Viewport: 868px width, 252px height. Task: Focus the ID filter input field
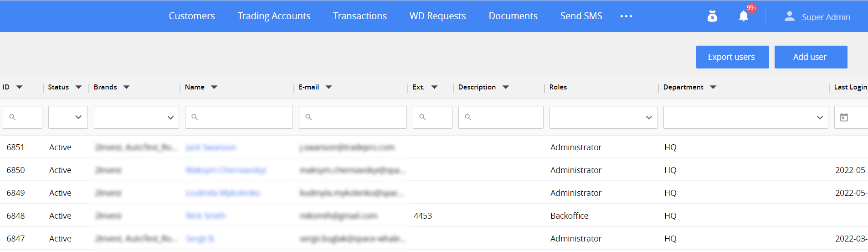click(x=22, y=117)
